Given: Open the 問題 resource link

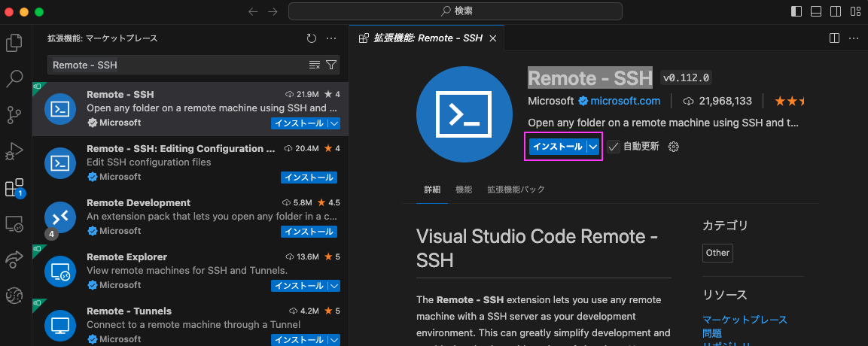Looking at the screenshot, I should (712, 333).
